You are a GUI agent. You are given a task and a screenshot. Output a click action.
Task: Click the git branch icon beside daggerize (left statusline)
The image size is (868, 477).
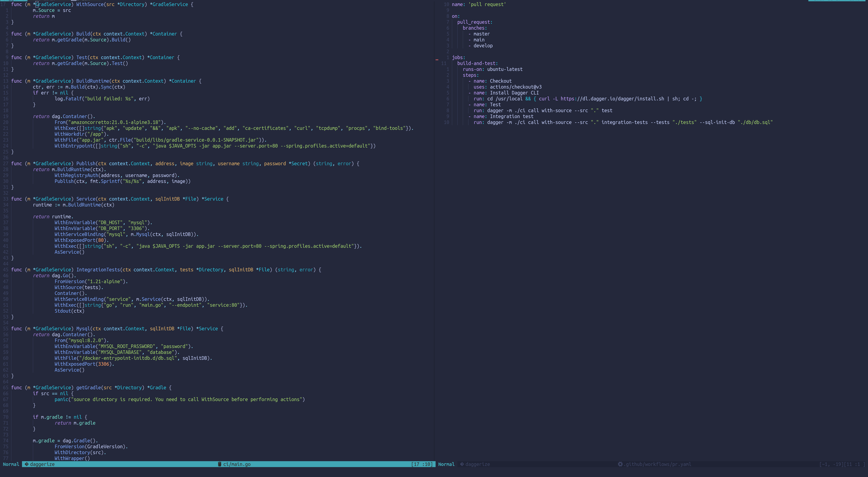point(27,464)
